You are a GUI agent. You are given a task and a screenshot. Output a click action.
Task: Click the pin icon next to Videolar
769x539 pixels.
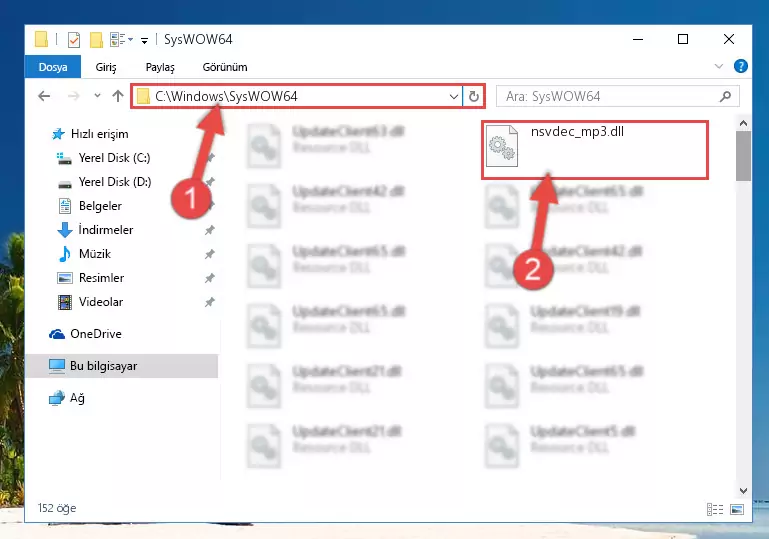pyautogui.click(x=209, y=302)
